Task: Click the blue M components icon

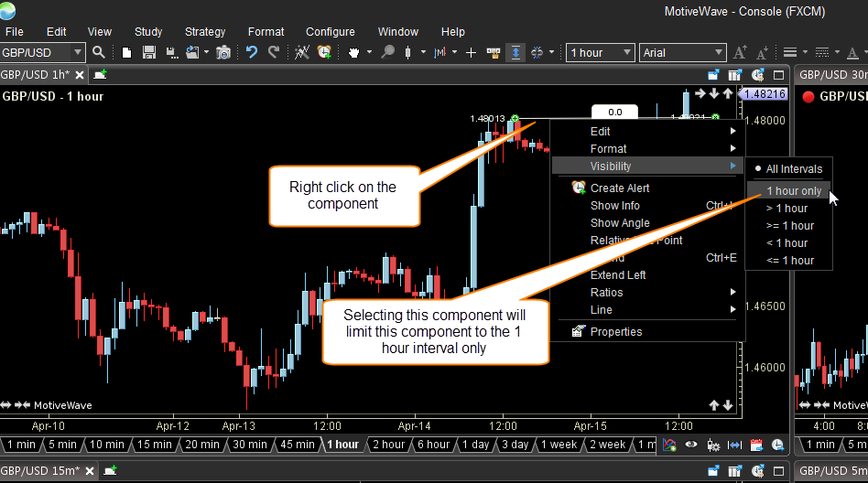Action: (440, 52)
